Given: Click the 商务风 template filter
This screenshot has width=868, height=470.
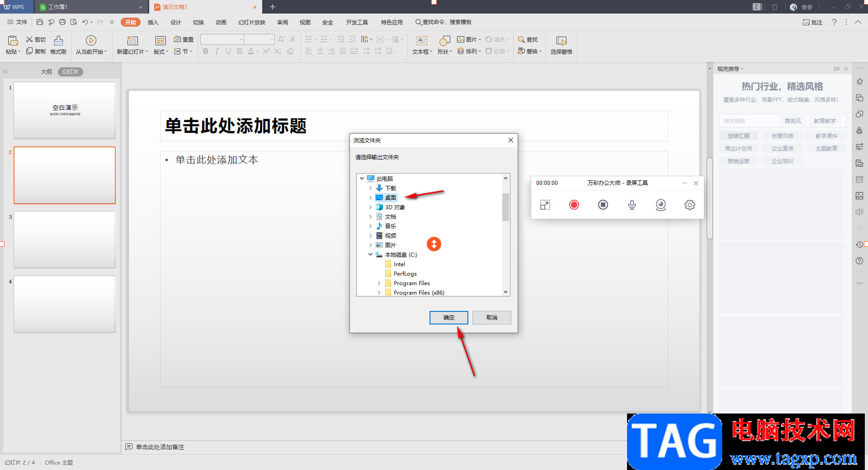Looking at the screenshot, I should [x=793, y=121].
